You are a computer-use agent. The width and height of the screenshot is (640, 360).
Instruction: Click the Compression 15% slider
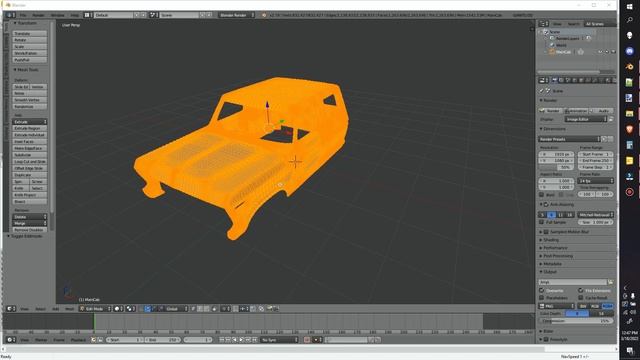click(x=576, y=321)
